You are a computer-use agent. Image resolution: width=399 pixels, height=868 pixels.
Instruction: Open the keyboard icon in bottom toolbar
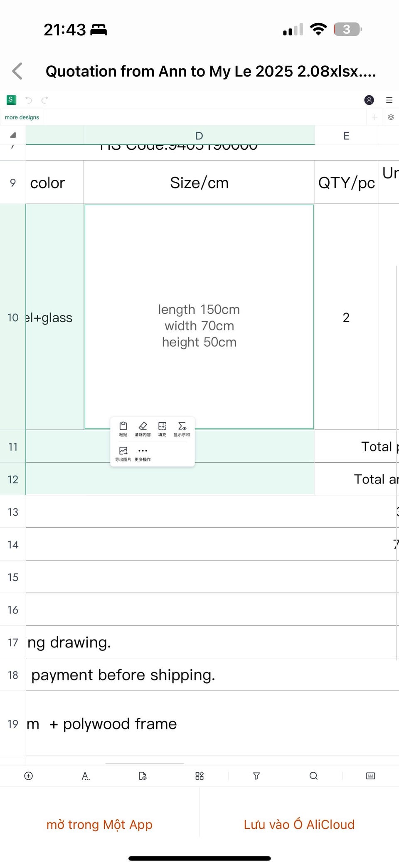tap(370, 776)
